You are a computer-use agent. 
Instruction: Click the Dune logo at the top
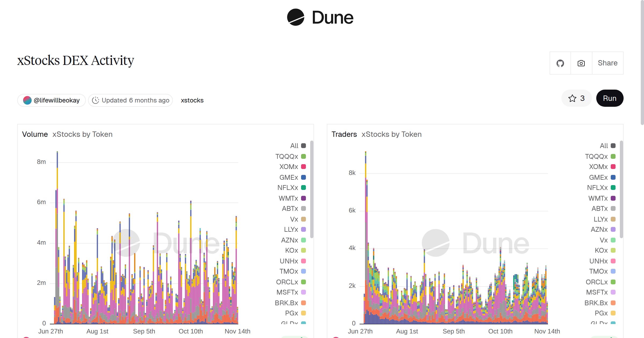(x=321, y=17)
